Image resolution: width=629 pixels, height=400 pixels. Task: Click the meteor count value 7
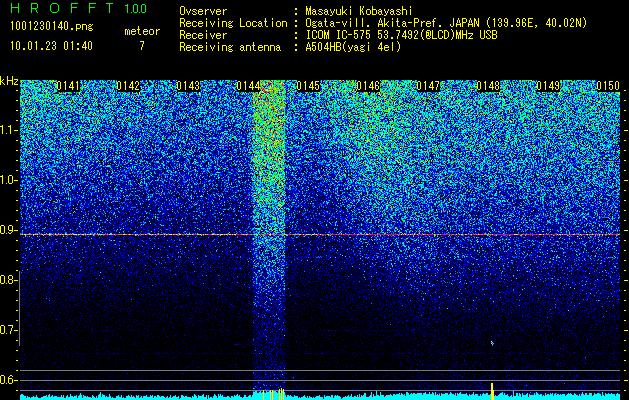pos(142,46)
